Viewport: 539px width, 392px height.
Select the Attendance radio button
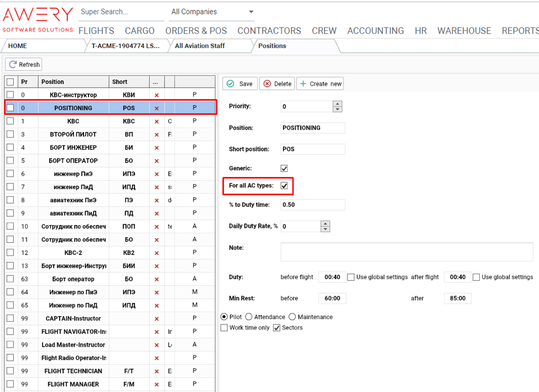point(249,317)
